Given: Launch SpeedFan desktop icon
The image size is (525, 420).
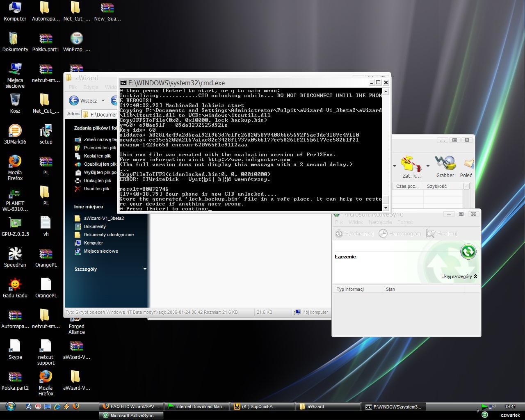Looking at the screenshot, I should [15, 257].
